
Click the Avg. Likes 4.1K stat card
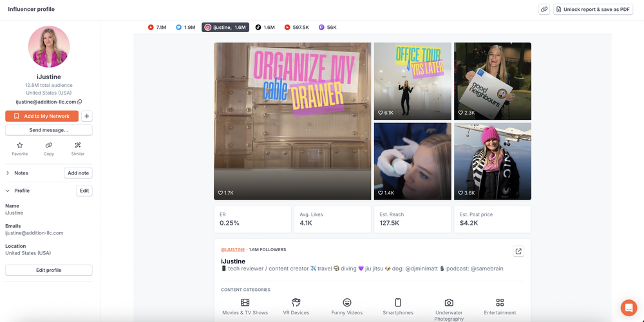click(x=332, y=220)
